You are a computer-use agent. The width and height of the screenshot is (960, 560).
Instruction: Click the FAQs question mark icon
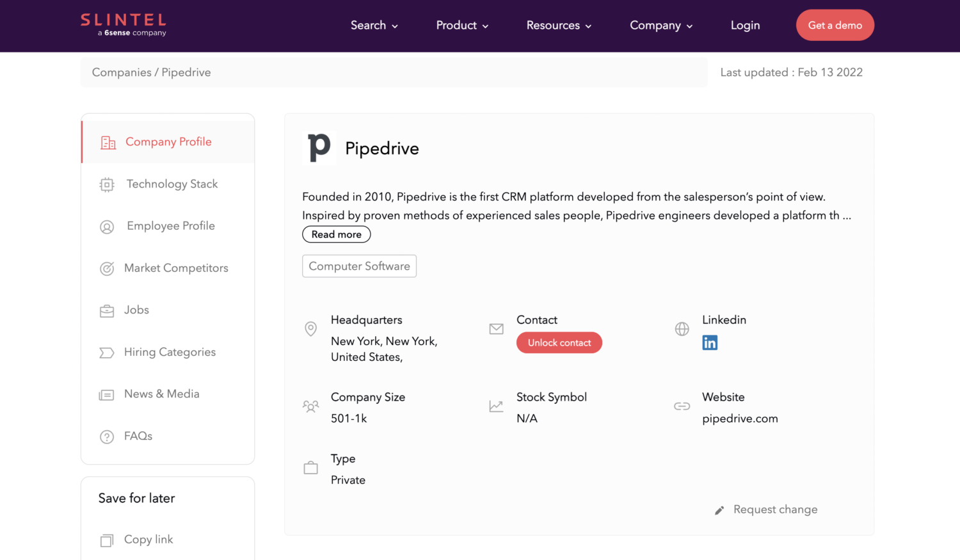(x=107, y=436)
